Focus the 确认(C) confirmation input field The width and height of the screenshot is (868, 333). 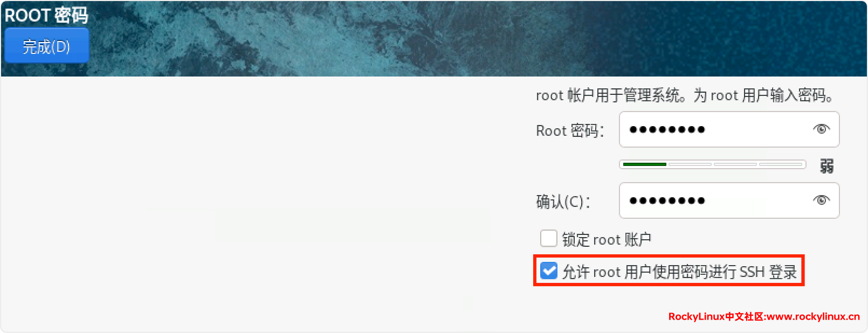[x=729, y=200]
